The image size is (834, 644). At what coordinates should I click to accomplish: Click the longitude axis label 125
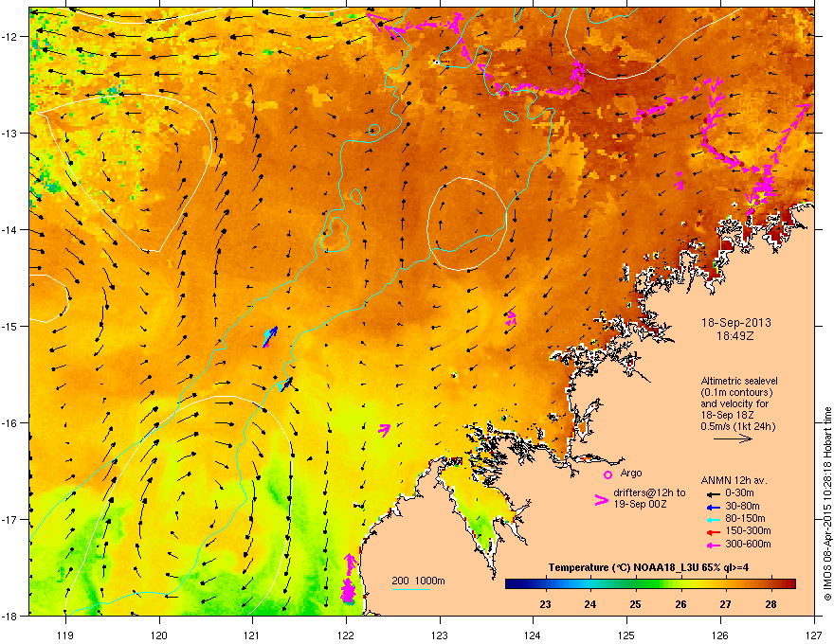pyautogui.click(x=626, y=635)
